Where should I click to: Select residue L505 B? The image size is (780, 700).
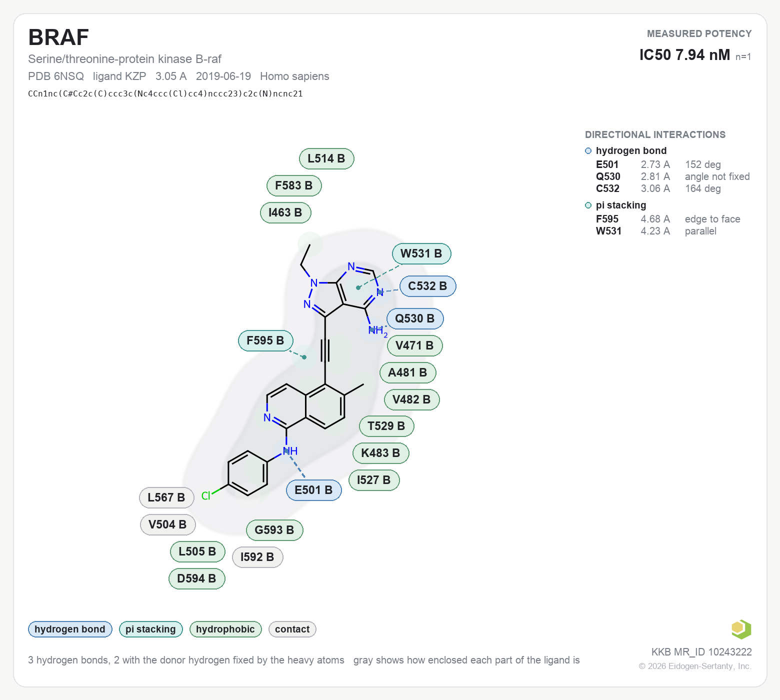pyautogui.click(x=197, y=552)
